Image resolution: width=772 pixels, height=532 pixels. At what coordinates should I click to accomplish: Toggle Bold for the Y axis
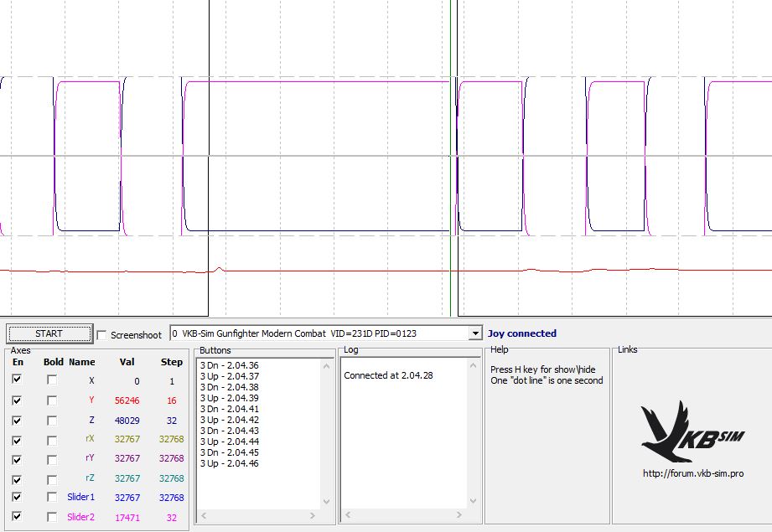point(52,400)
